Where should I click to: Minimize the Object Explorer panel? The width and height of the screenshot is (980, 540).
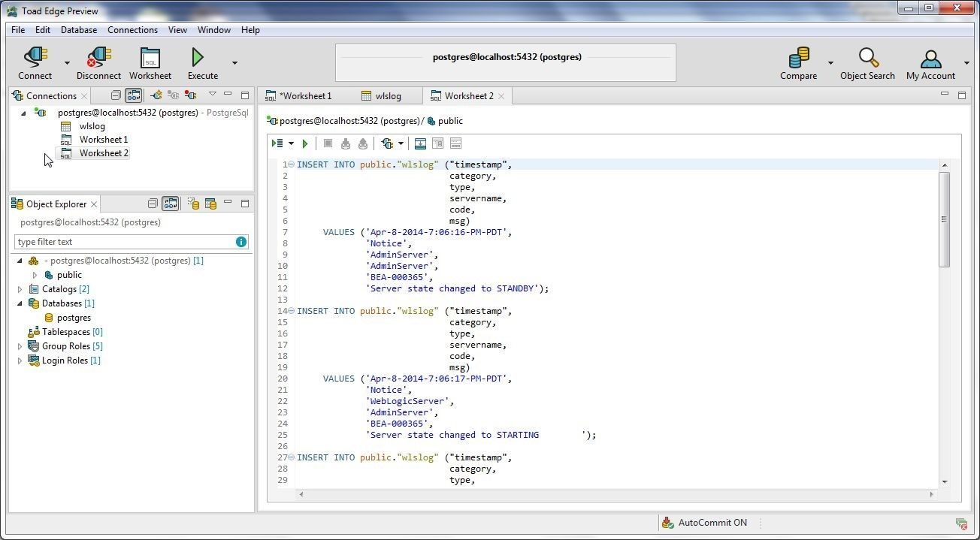pos(228,202)
